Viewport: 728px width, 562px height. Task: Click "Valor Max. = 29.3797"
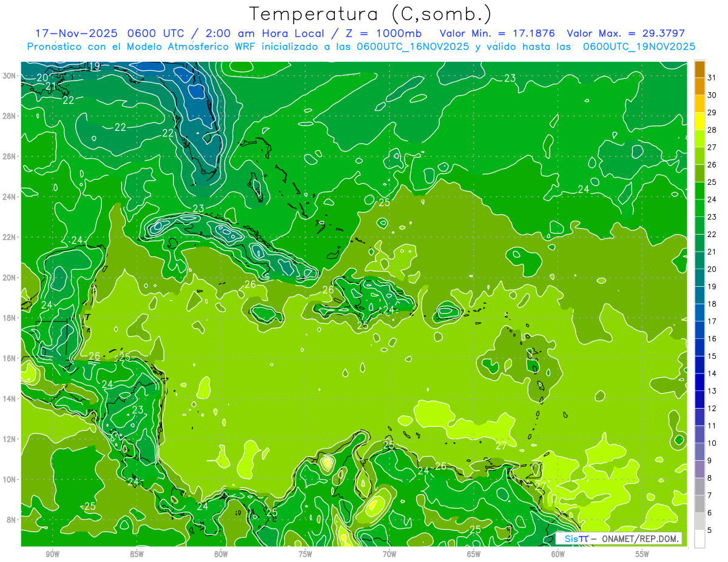(x=625, y=33)
